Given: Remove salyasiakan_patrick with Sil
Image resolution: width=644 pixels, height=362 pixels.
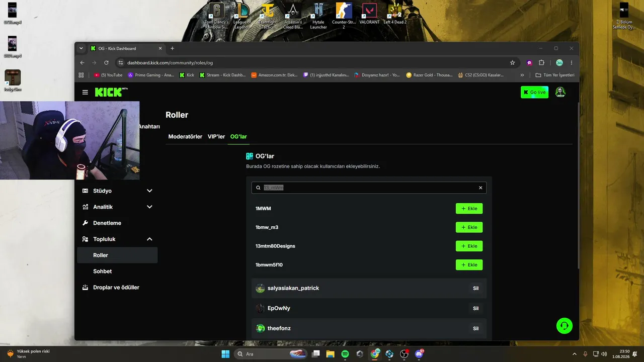Looking at the screenshot, I should click(475, 288).
